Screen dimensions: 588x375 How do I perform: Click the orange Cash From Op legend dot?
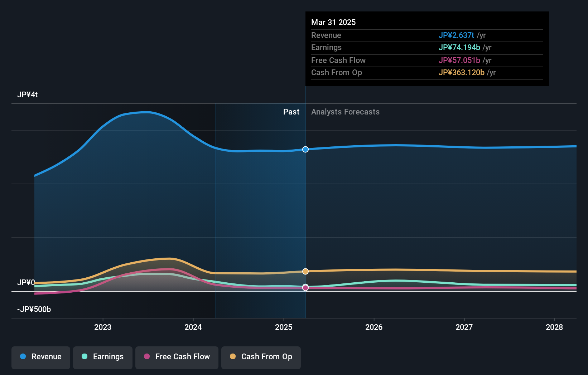point(233,356)
